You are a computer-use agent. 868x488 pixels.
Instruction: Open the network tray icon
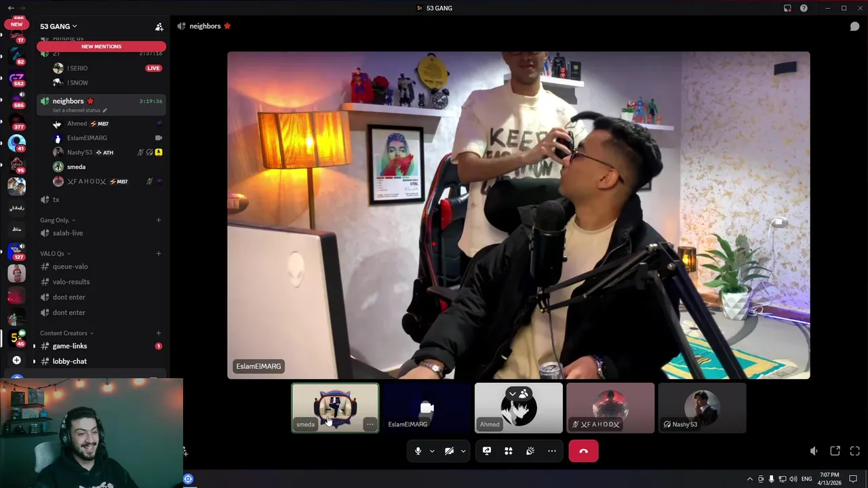[x=783, y=479]
